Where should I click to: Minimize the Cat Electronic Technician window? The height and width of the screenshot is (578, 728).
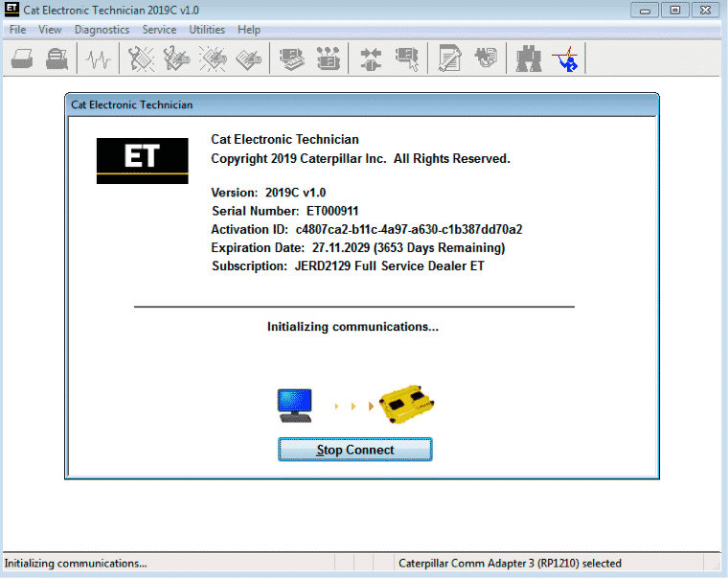[x=645, y=11]
